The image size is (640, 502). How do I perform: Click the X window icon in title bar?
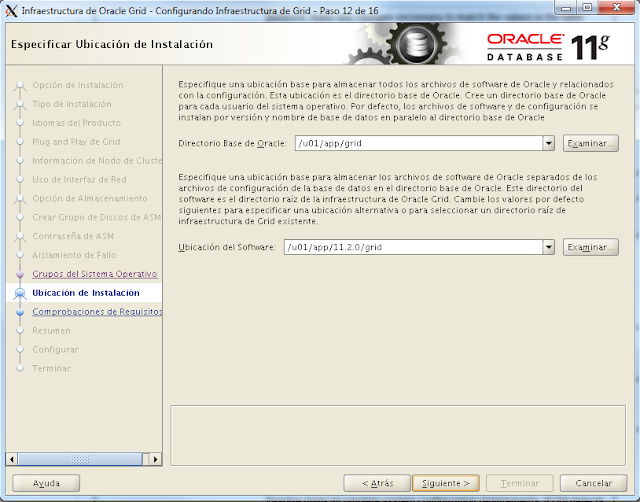point(11,11)
